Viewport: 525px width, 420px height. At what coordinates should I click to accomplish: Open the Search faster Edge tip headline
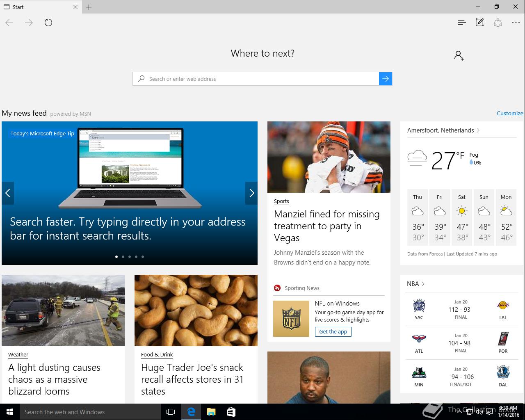click(x=128, y=228)
